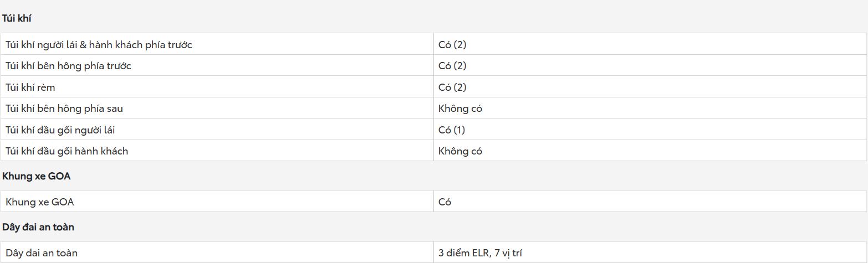Image resolution: width=868 pixels, height=263 pixels.
Task: Select the Túi khí đầu gối người lái label
Action: 60,130
